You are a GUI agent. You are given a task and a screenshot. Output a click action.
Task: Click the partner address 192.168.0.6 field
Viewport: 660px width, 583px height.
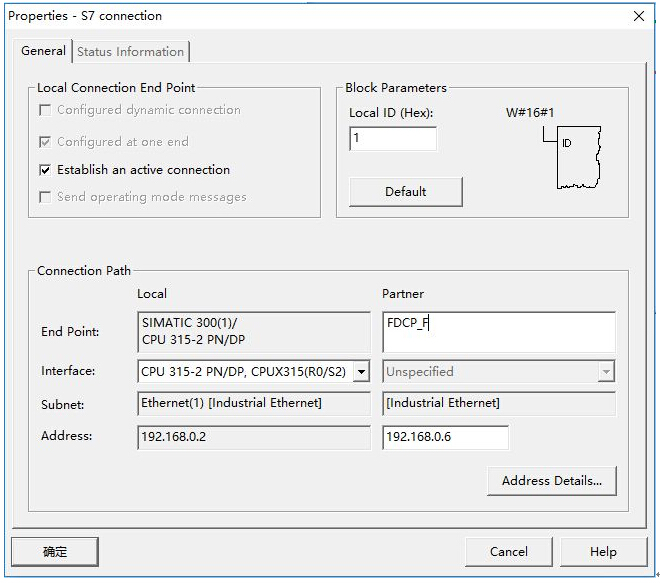click(x=445, y=437)
